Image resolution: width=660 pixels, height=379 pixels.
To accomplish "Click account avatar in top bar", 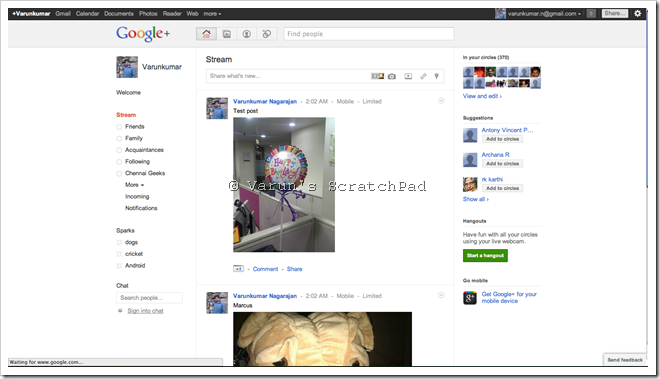I will pos(500,13).
